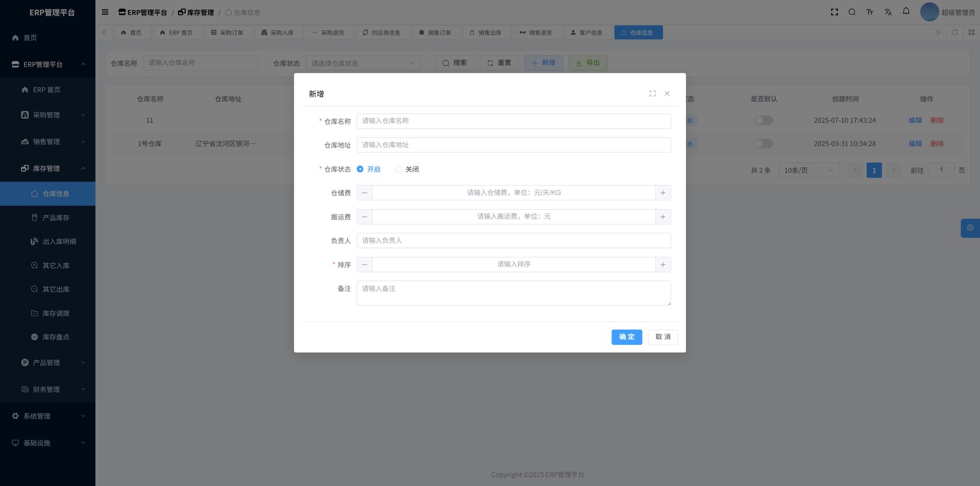Screen dimensions: 980x486
Task: Focus the 负责人 input field
Action: pos(513,241)
